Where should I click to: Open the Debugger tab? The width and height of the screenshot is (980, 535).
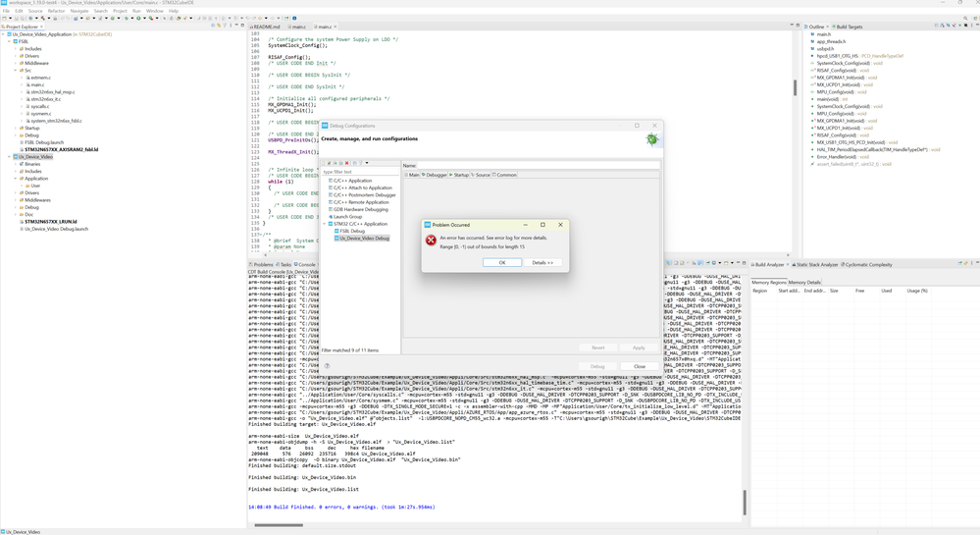435,175
